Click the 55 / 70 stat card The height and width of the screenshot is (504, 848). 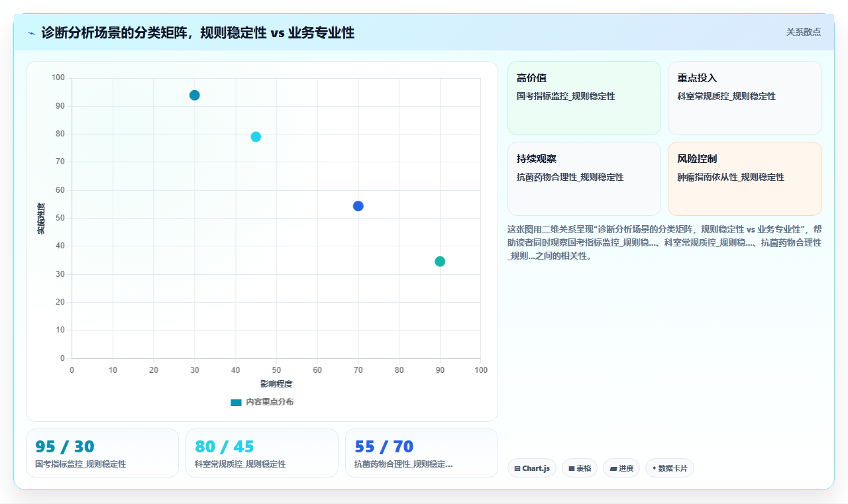point(421,453)
